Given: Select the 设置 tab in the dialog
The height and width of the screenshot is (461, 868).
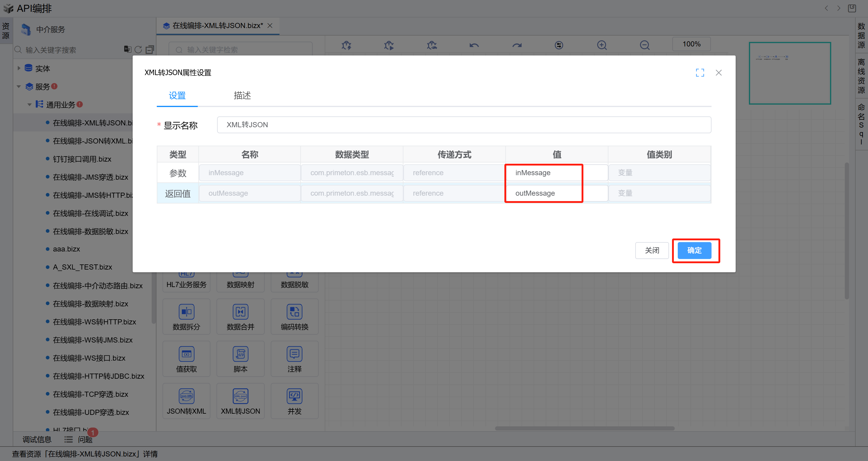Looking at the screenshot, I should 177,96.
